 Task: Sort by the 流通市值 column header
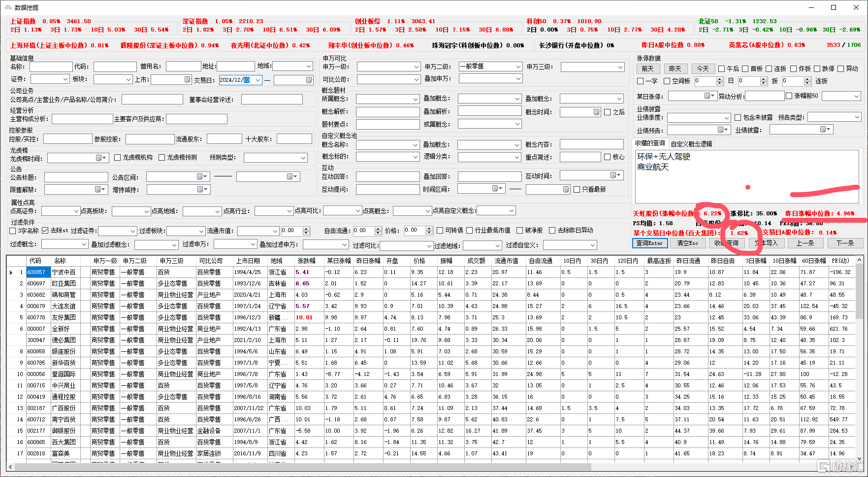click(508, 261)
